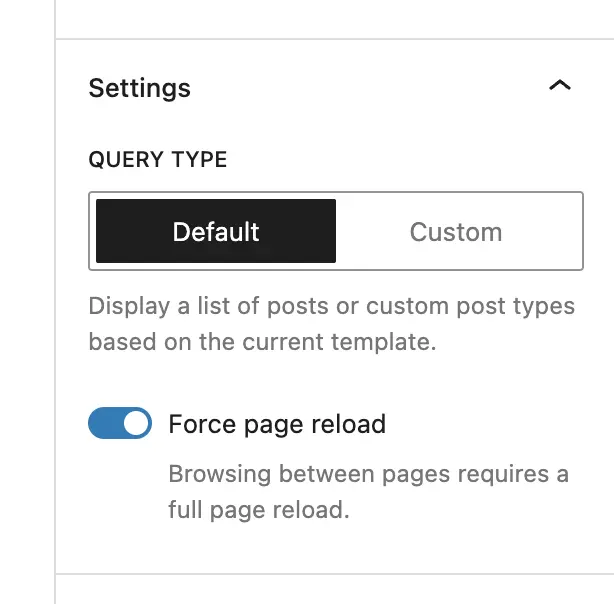Screen dimensions: 614x604
Task: Select the Default query type
Action: click(216, 232)
